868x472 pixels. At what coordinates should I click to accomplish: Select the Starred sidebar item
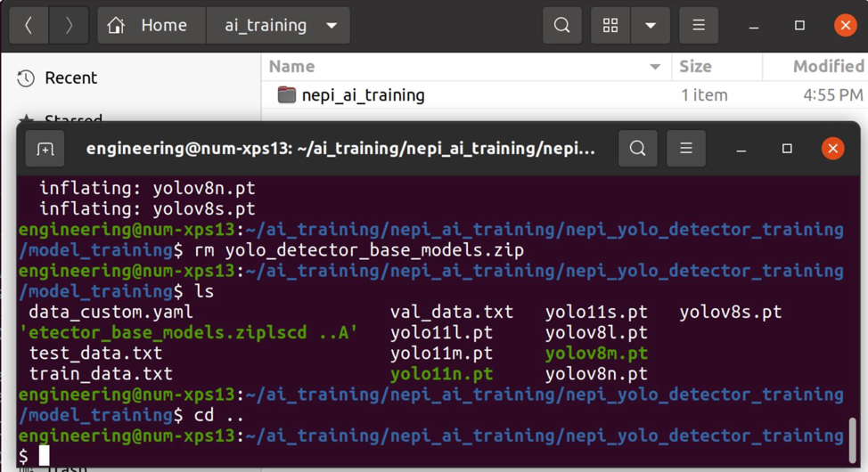click(71, 119)
